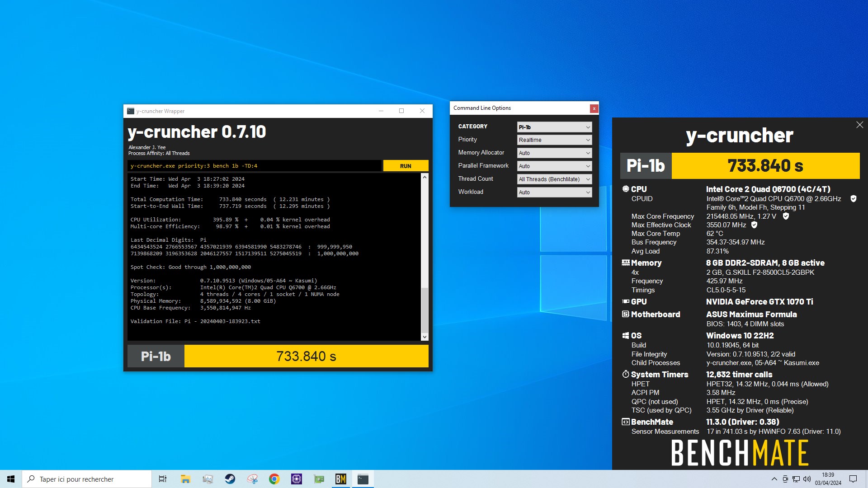
Task: Open the green graphics card taskbar app
Action: 319,479
